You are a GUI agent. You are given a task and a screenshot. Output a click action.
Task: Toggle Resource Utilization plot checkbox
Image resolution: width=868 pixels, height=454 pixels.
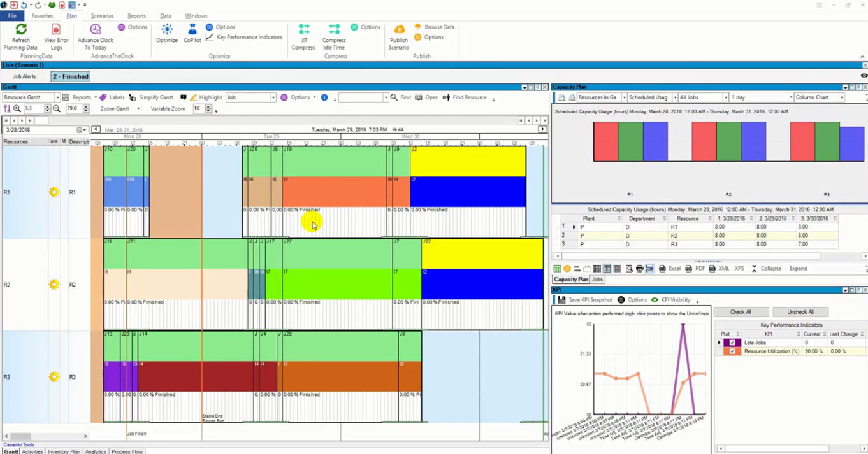[x=732, y=351]
